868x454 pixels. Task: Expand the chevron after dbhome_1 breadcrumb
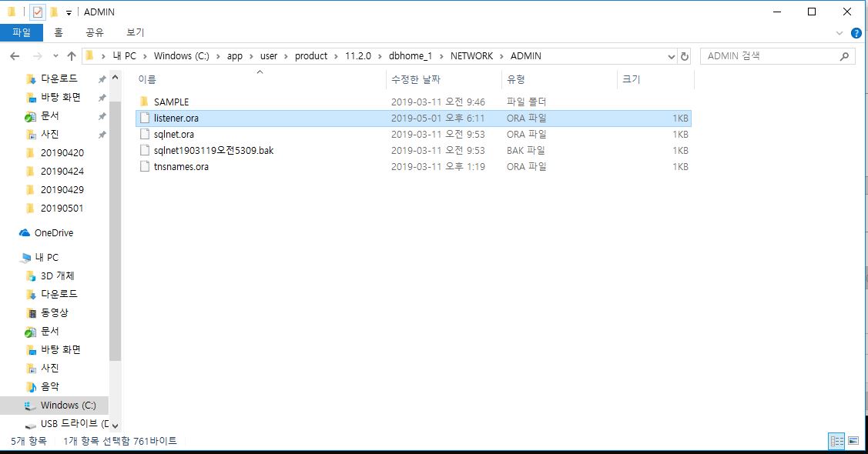(441, 56)
